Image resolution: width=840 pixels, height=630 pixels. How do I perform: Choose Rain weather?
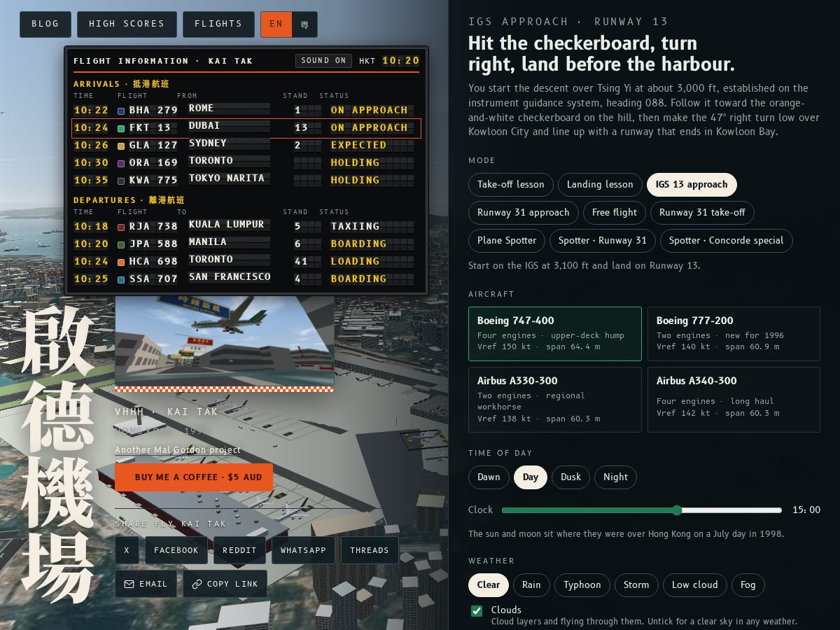[531, 585]
